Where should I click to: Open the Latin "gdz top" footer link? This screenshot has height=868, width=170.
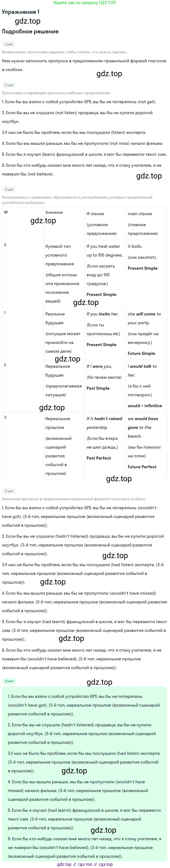[64, 864]
